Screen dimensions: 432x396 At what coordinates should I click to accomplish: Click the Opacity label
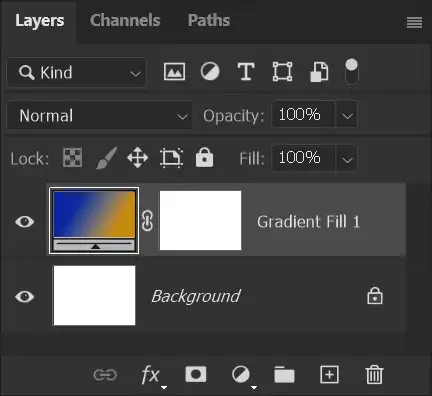[233, 116]
